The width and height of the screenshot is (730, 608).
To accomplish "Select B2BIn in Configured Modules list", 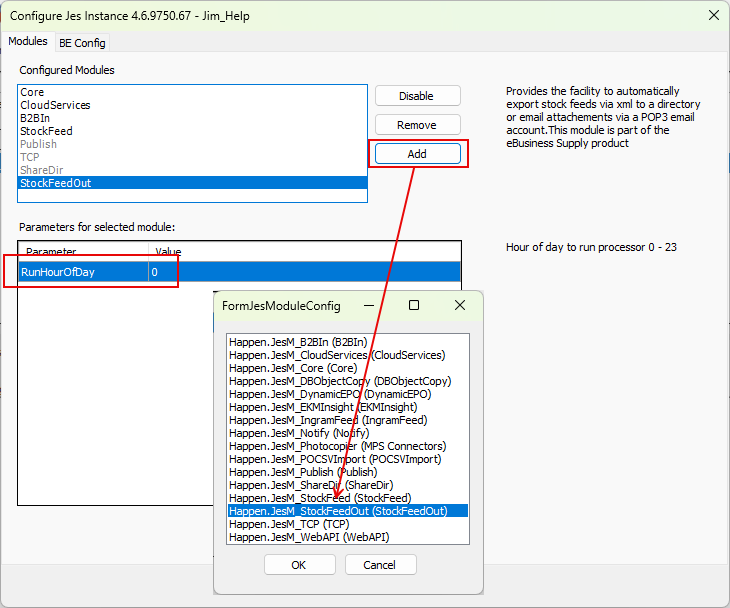I will [x=35, y=118].
